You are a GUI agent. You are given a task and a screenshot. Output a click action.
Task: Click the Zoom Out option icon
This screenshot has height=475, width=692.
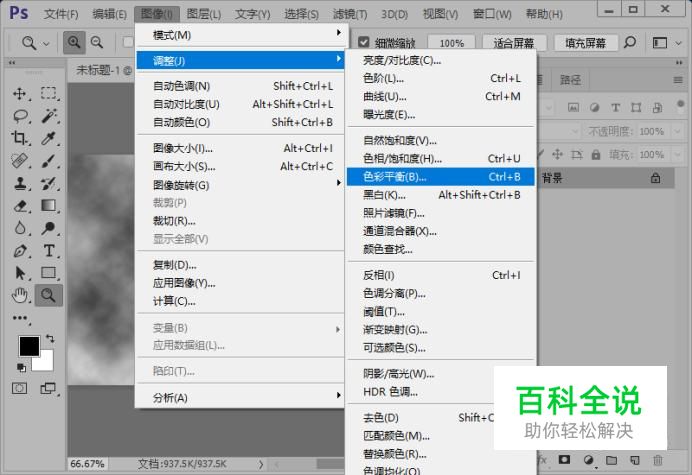(97, 42)
